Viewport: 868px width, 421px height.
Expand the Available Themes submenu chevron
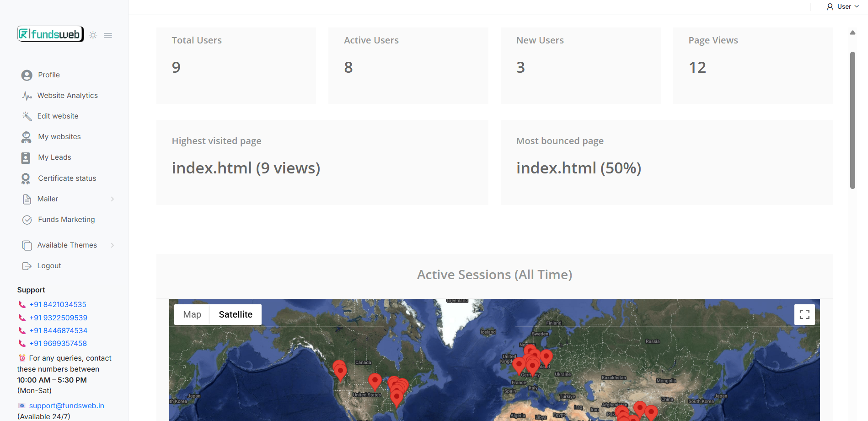pyautogui.click(x=113, y=245)
